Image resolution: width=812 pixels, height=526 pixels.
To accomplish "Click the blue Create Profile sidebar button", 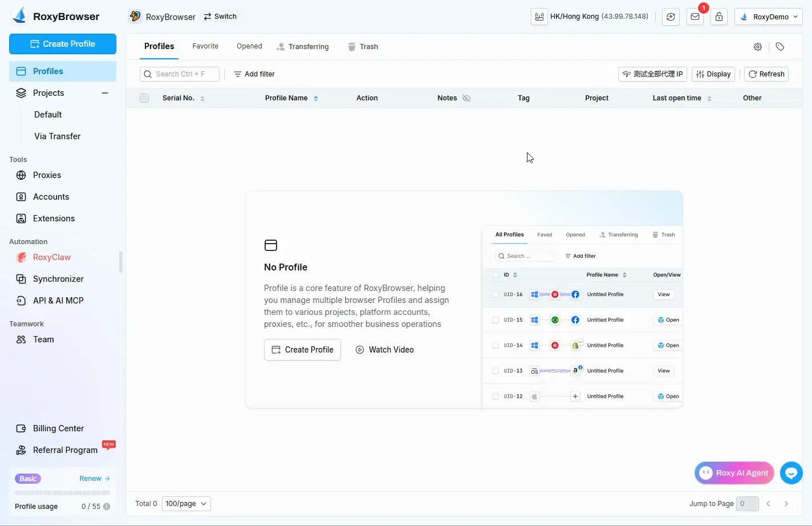I will pos(63,44).
